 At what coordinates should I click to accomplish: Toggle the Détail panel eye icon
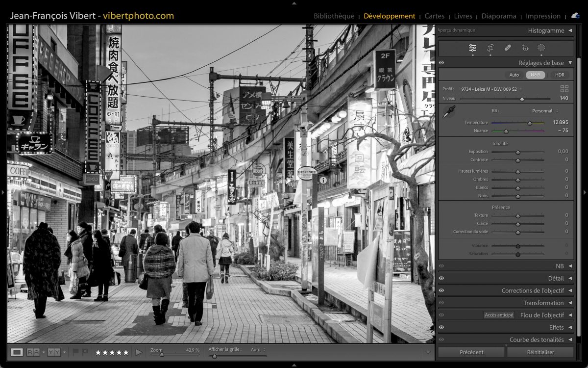[441, 278]
